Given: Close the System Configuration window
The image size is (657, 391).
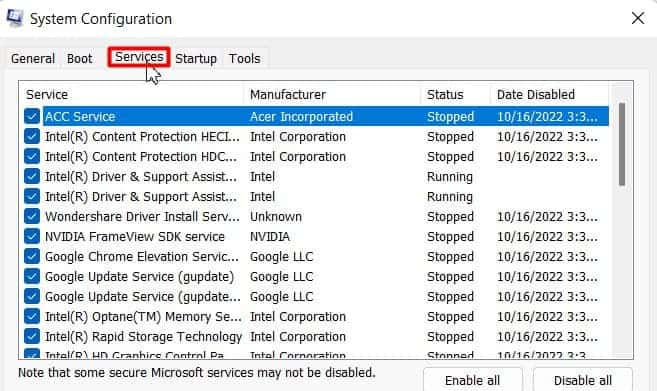Looking at the screenshot, I should (638, 18).
